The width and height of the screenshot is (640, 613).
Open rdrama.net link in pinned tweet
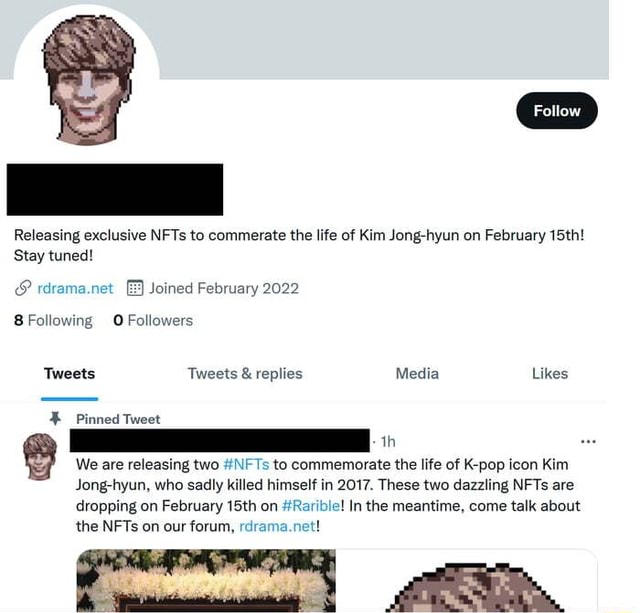(277, 526)
